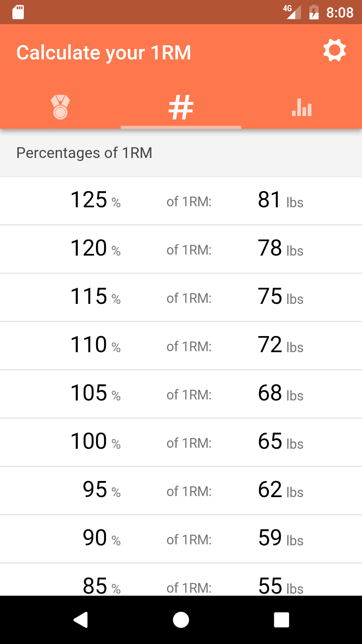Tap the Android back button
Viewport: 362px width, 644px height.
pyautogui.click(x=81, y=620)
